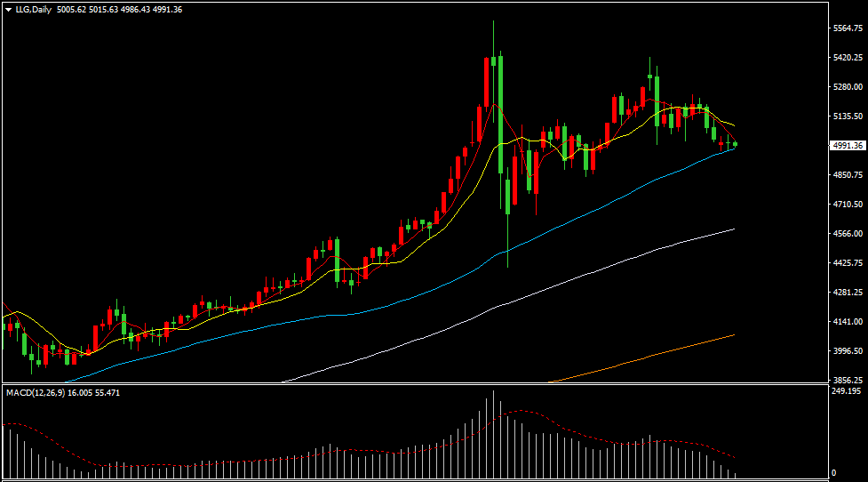Select the MACD(12,26,9) indicator label
The width and height of the screenshot is (868, 482).
[x=36, y=392]
